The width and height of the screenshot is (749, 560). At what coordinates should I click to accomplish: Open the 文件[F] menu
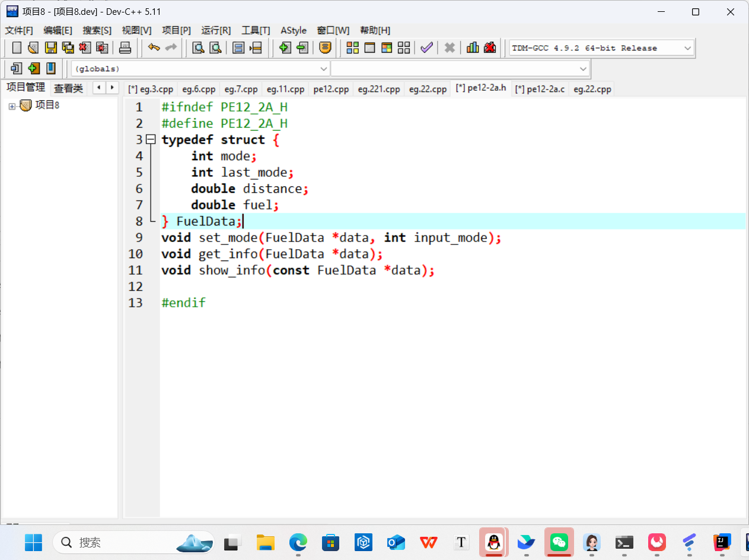pyautogui.click(x=19, y=30)
